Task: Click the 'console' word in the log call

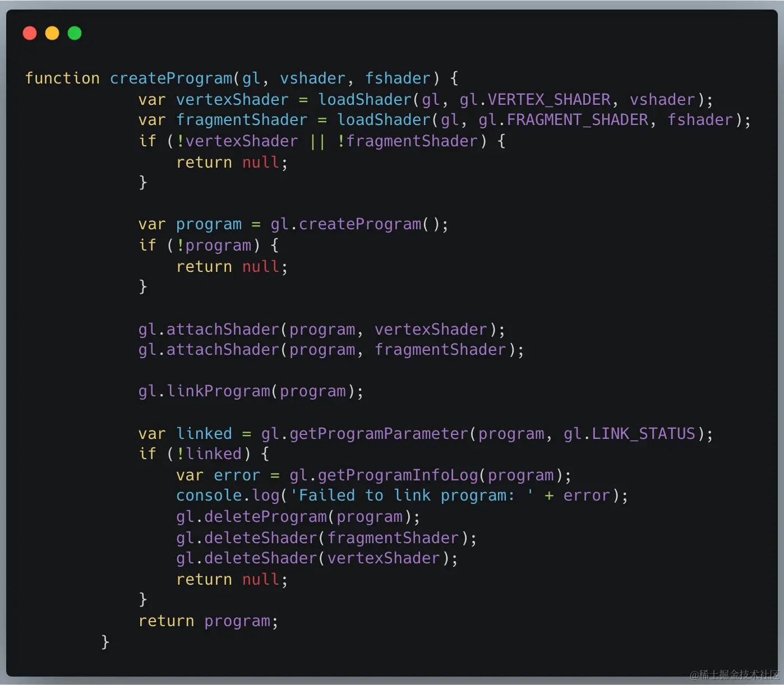Action: pyautogui.click(x=209, y=496)
